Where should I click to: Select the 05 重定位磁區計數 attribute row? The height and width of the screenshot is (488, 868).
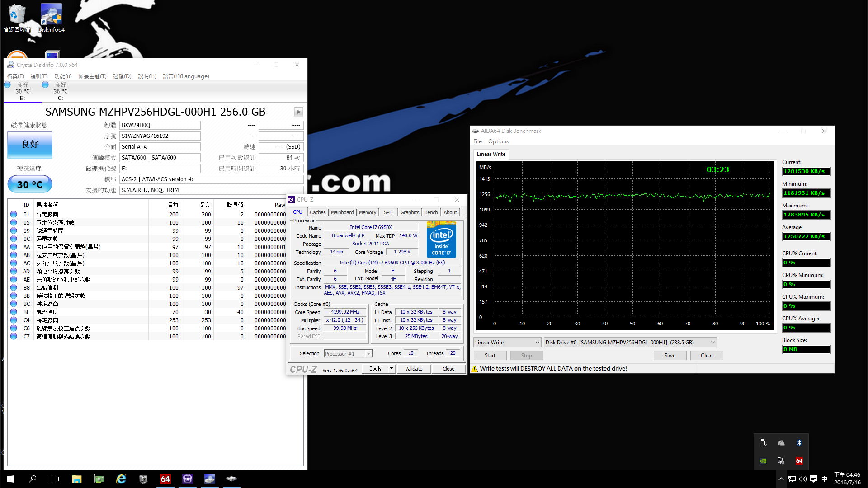click(x=147, y=222)
